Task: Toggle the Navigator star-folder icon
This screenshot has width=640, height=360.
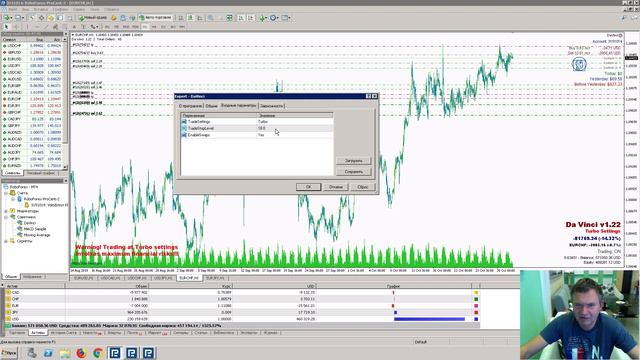Action: (x=50, y=18)
